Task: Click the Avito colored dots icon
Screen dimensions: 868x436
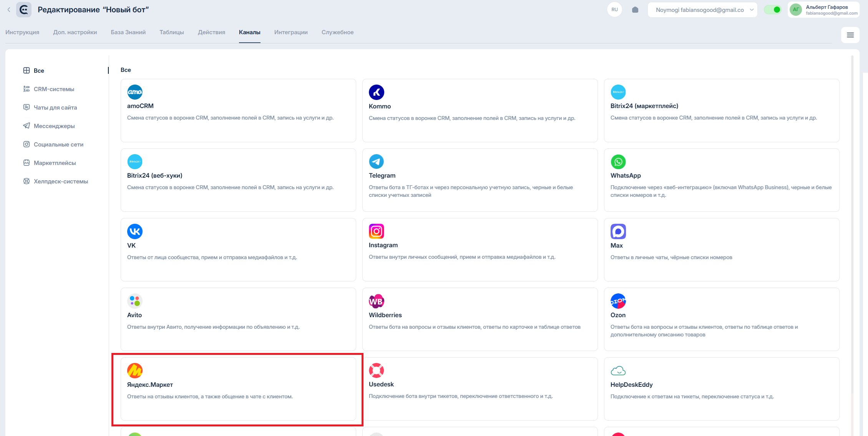Action: 134,301
